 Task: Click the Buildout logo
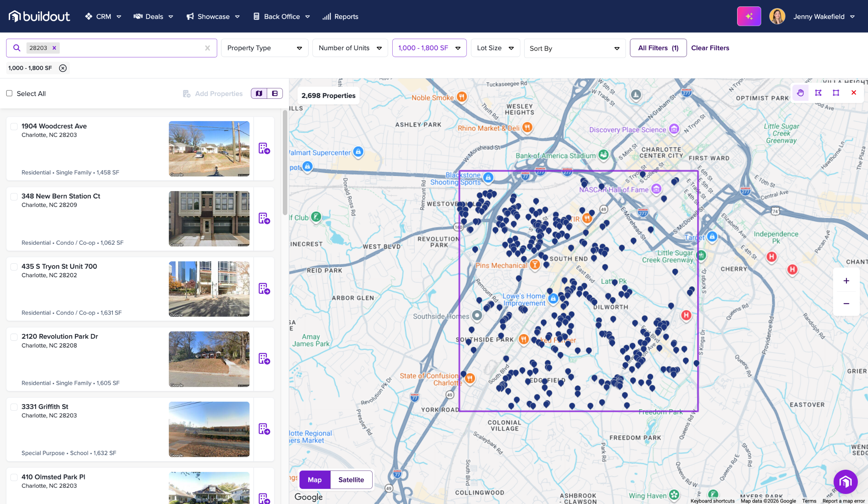click(x=39, y=16)
